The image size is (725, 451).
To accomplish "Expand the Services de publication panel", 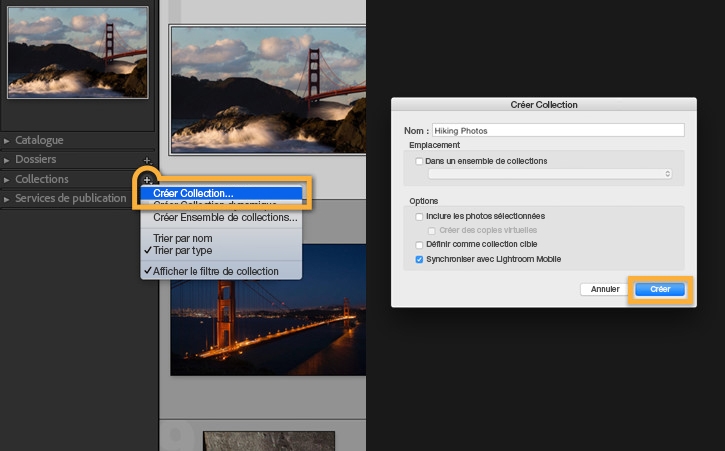I will tap(6, 199).
